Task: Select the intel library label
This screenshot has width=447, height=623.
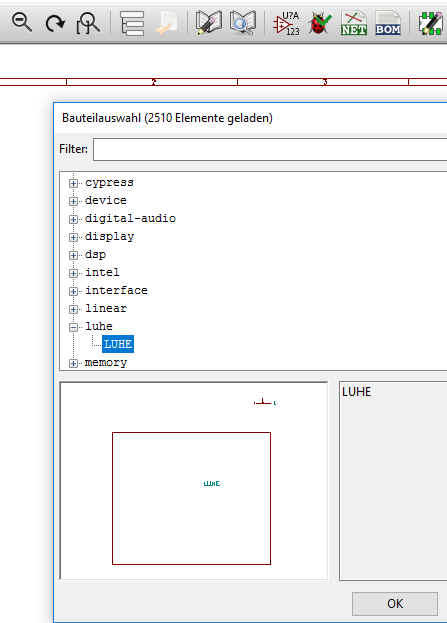Action: click(102, 272)
